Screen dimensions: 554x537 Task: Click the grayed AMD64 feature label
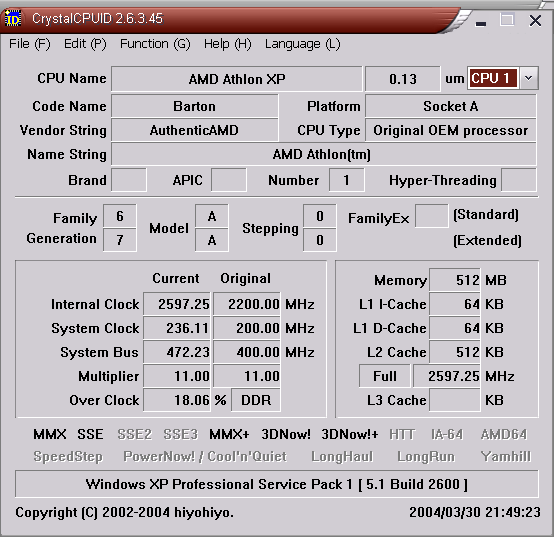tap(504, 434)
